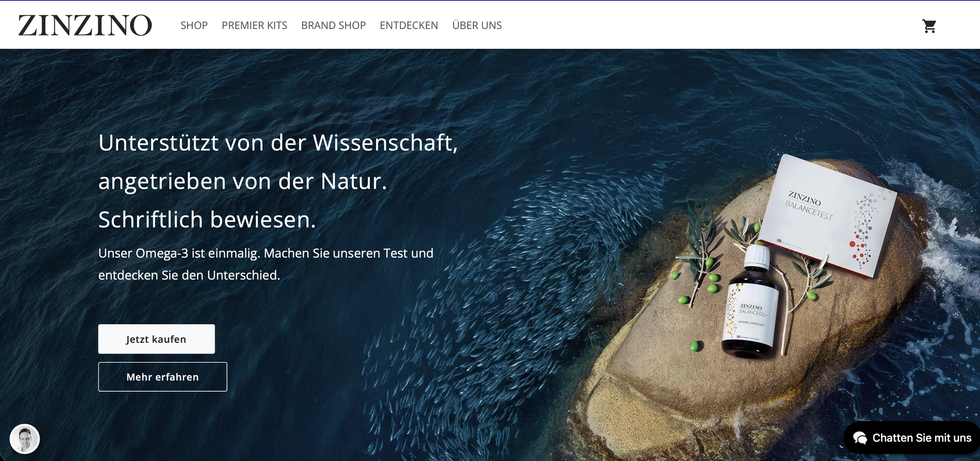
Task: Go to BRAND SHOP in navigation
Action: [x=333, y=25]
